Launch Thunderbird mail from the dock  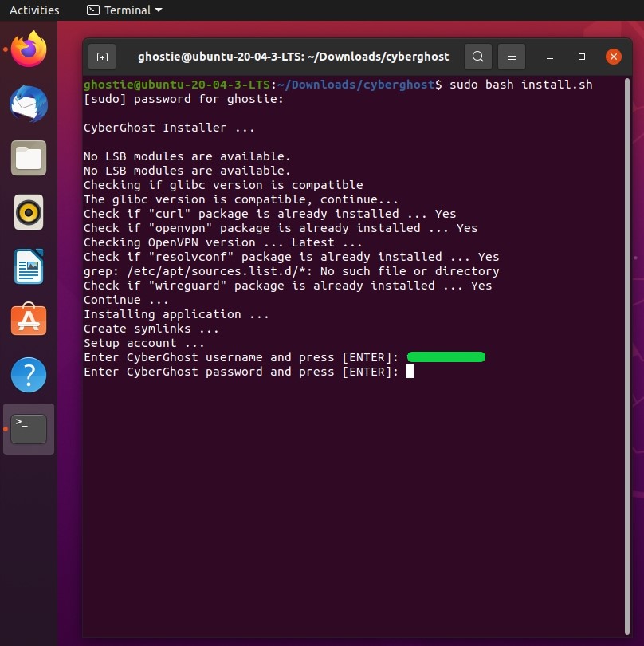[x=29, y=104]
